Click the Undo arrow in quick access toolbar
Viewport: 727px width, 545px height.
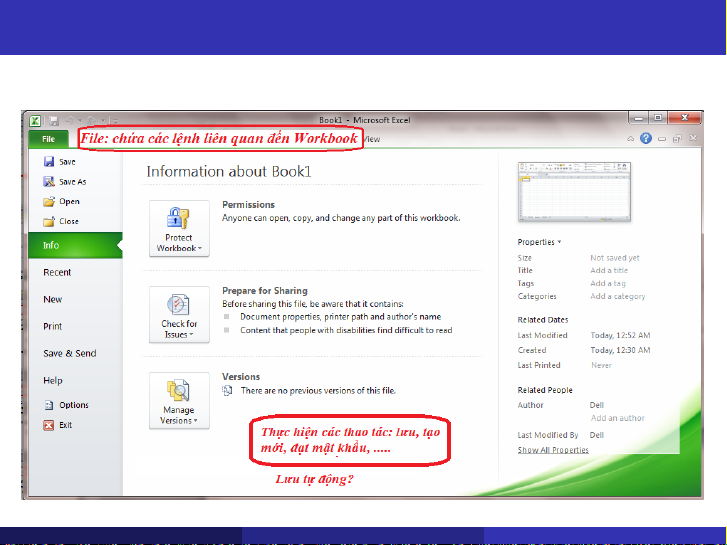70,121
